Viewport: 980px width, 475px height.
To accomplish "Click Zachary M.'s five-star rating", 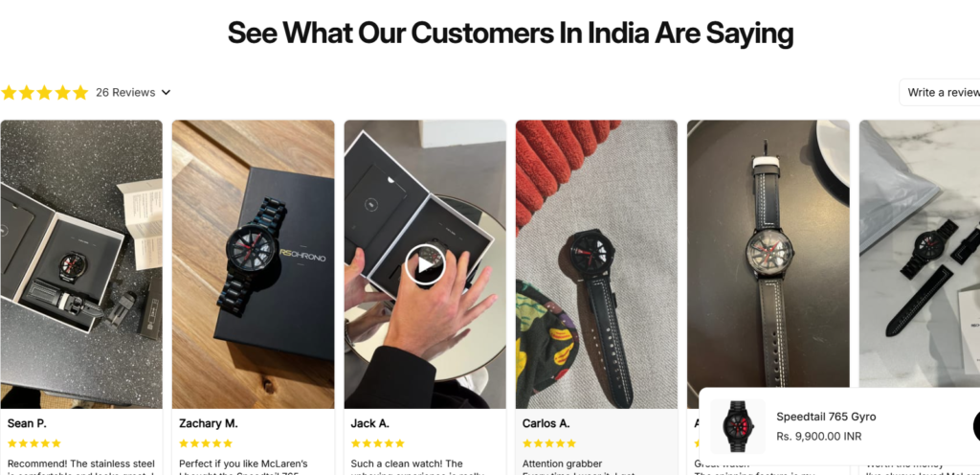I will coord(206,443).
